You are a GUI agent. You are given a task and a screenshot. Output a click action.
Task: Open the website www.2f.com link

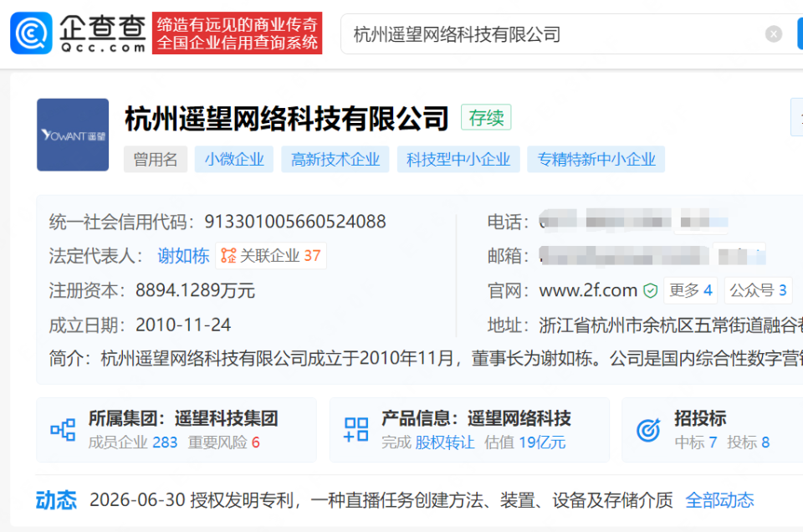tap(588, 290)
